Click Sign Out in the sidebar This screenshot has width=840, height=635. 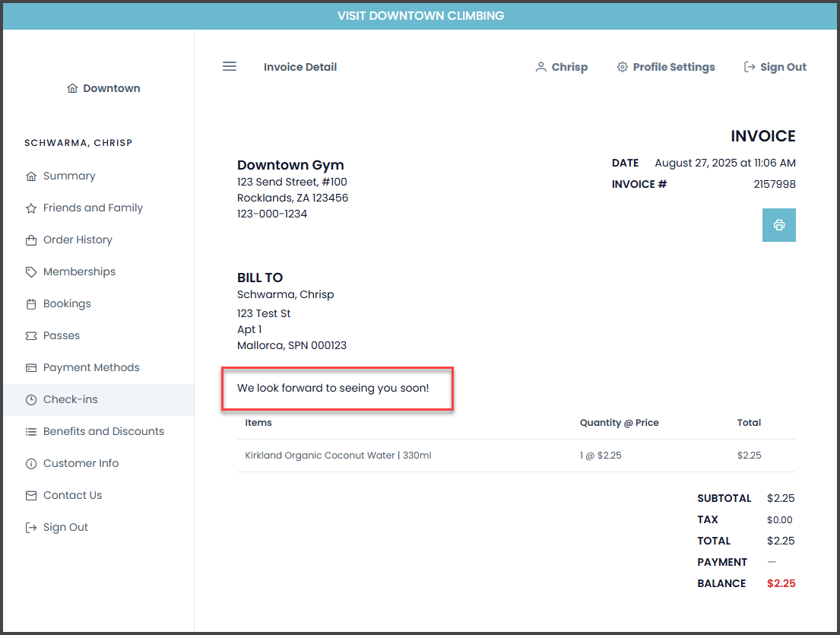65,528
